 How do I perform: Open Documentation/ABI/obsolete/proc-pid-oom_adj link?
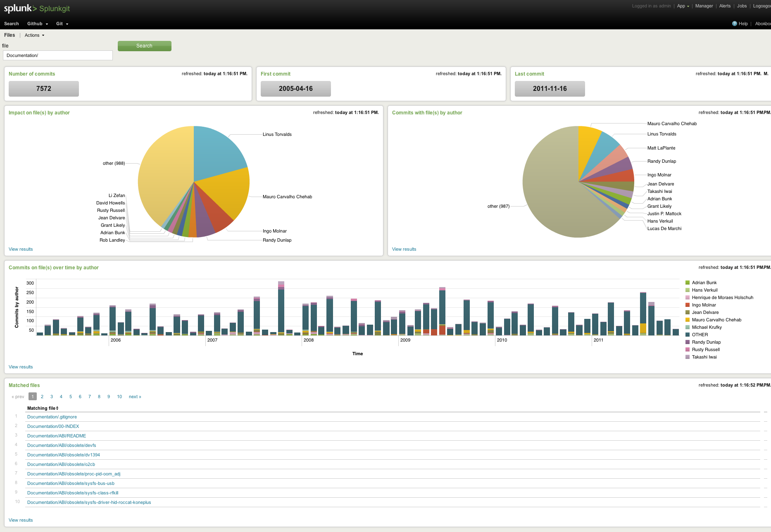pos(74,474)
